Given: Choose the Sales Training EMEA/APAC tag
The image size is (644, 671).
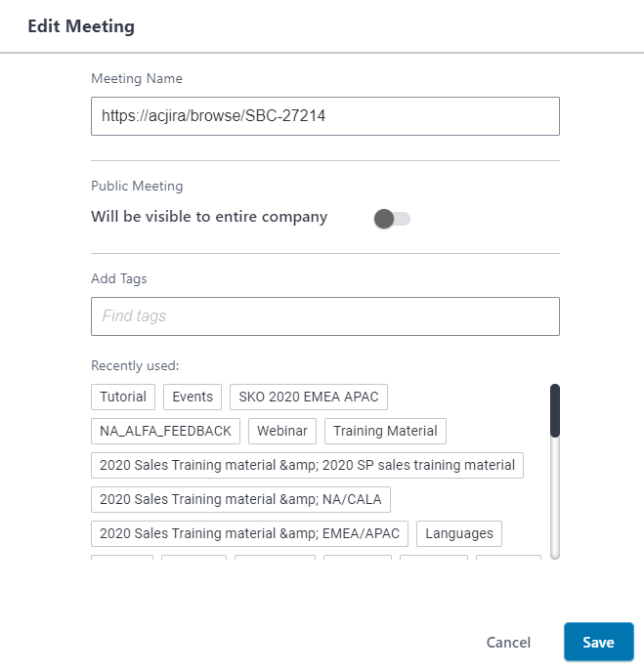Looking at the screenshot, I should click(x=249, y=533).
